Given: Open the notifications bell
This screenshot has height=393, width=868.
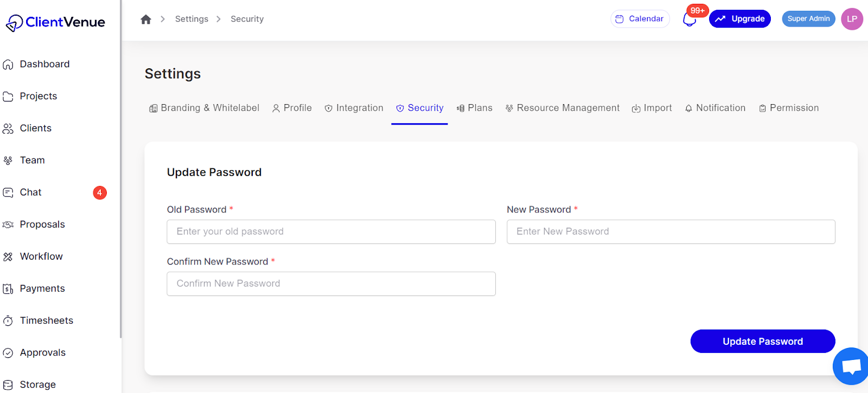Looking at the screenshot, I should [x=689, y=20].
